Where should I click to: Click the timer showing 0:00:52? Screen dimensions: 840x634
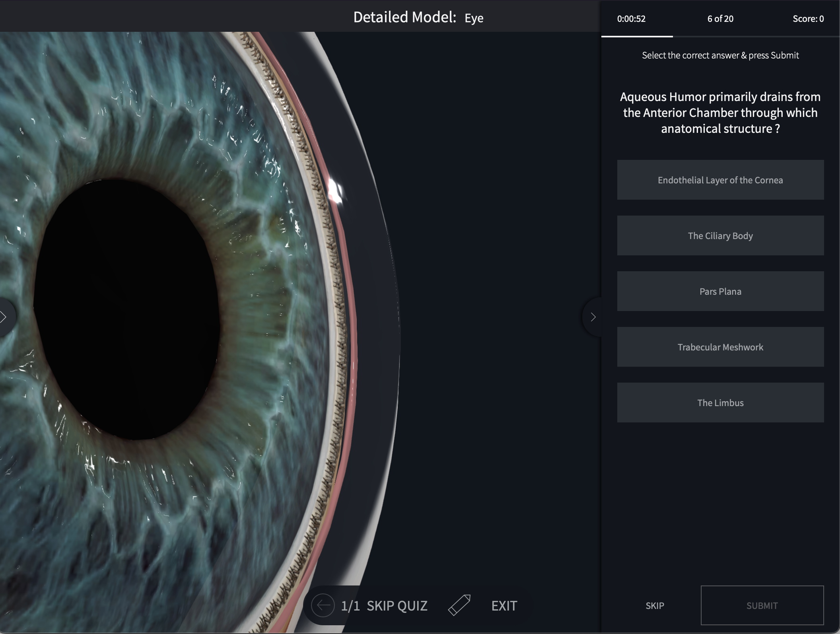coord(632,19)
